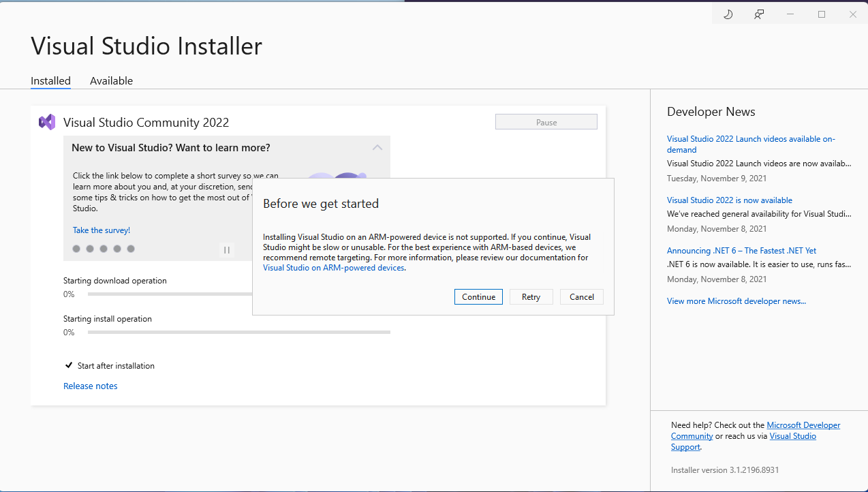Toggle 'Start after installation' checkbox

[x=69, y=365]
